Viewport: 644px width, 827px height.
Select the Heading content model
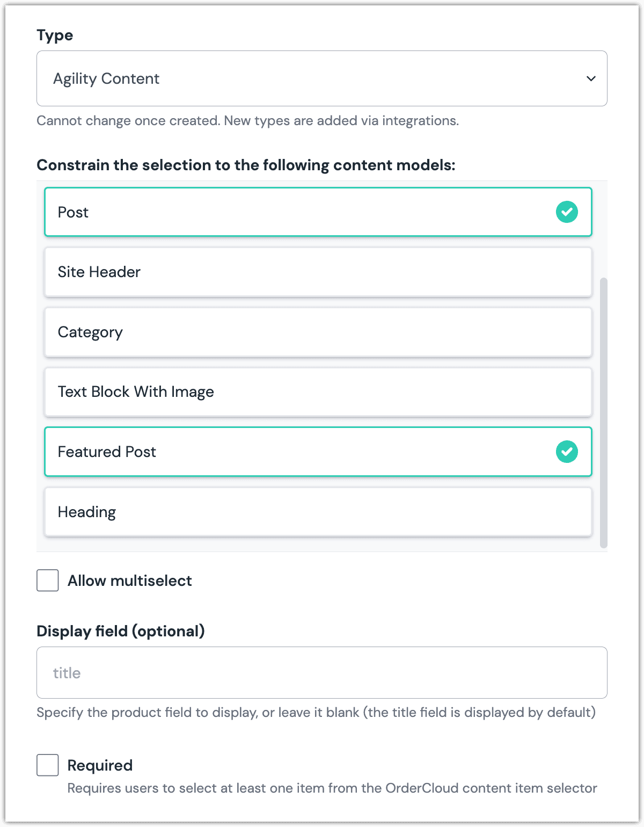(318, 512)
